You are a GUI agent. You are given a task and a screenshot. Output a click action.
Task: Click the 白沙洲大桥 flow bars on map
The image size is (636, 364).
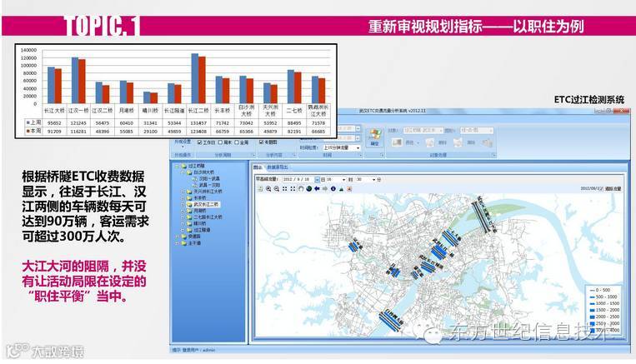coord(392,322)
